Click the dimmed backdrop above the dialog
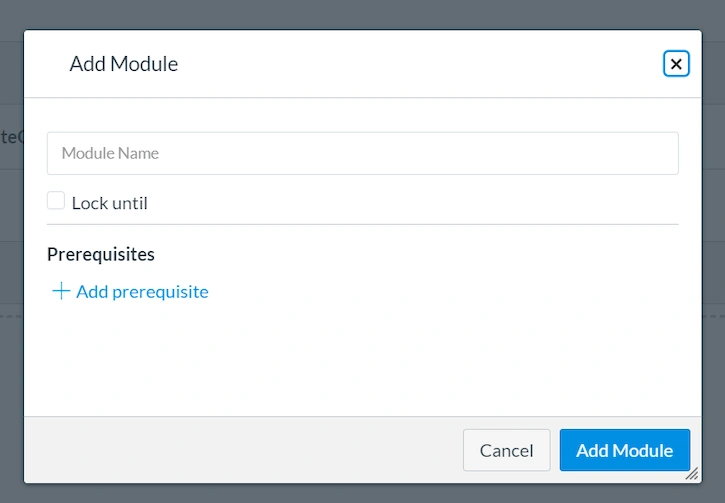This screenshot has width=725, height=503. [362, 14]
